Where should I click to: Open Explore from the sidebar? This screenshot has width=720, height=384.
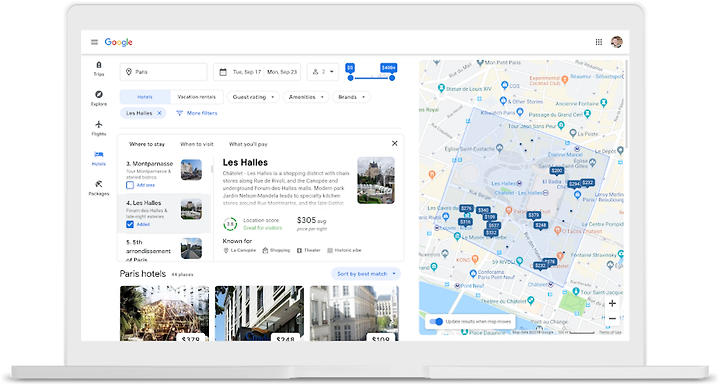pos(99,98)
